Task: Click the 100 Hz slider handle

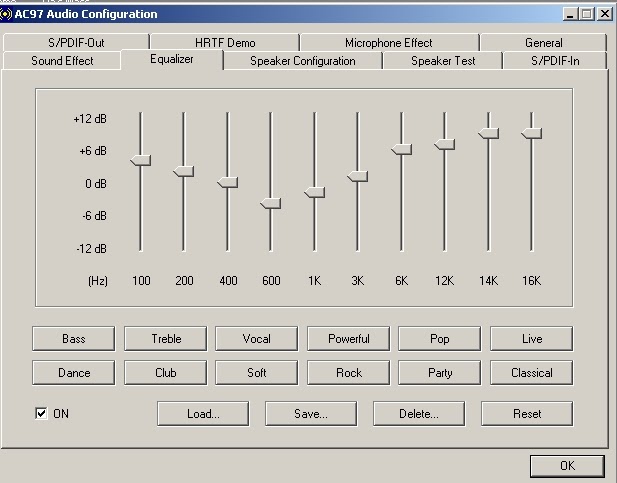Action: [140, 160]
